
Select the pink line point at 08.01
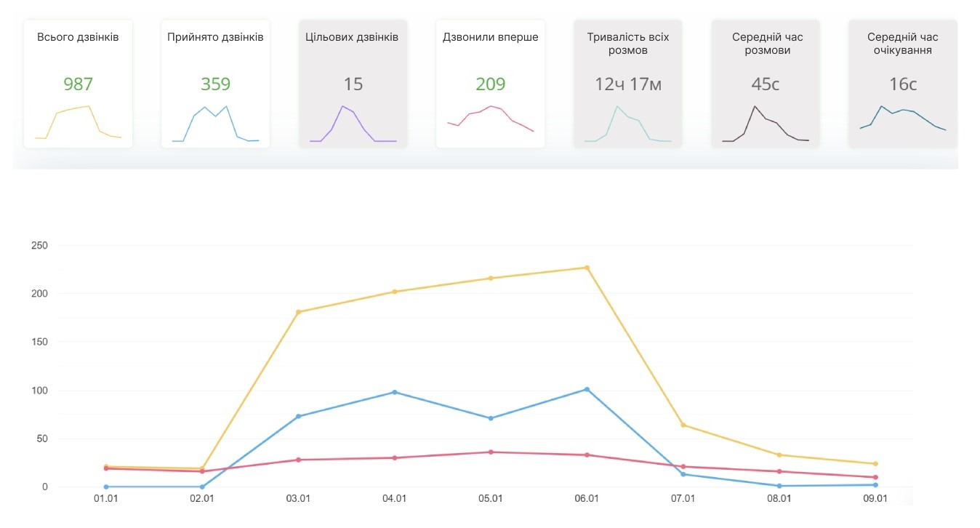click(779, 471)
